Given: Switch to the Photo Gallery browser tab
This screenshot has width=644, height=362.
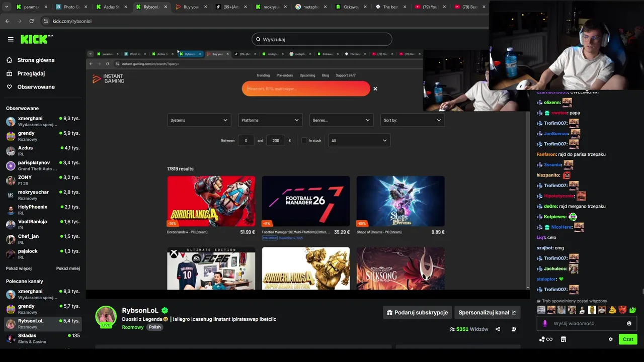Looking at the screenshot, I should pos(71,7).
